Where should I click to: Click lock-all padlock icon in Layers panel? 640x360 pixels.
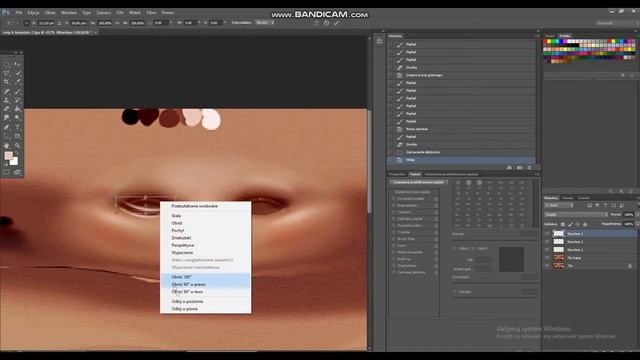click(x=585, y=224)
